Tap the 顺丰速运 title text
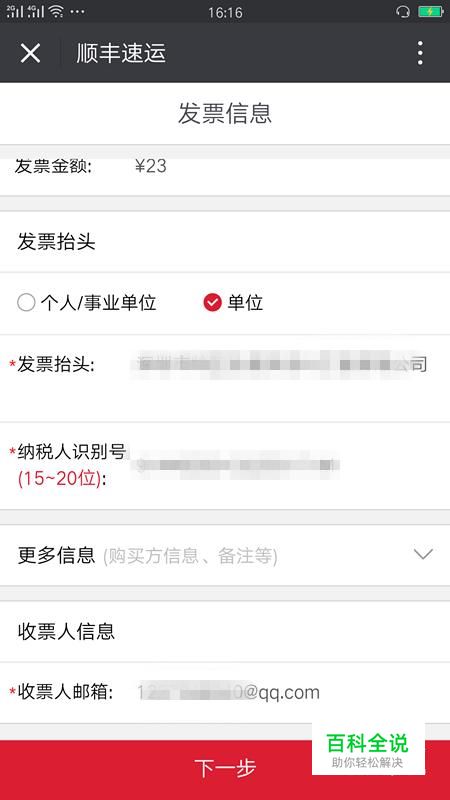The height and width of the screenshot is (800, 450). (121, 53)
